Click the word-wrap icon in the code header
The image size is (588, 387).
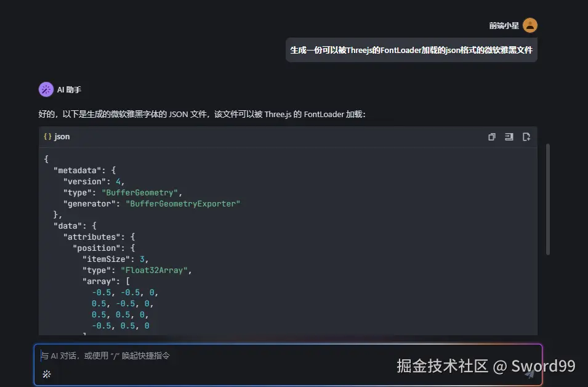(x=509, y=137)
